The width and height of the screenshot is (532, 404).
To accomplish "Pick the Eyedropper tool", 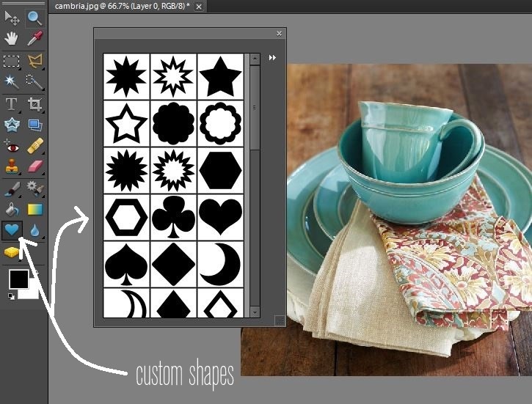I will pyautogui.click(x=34, y=38).
